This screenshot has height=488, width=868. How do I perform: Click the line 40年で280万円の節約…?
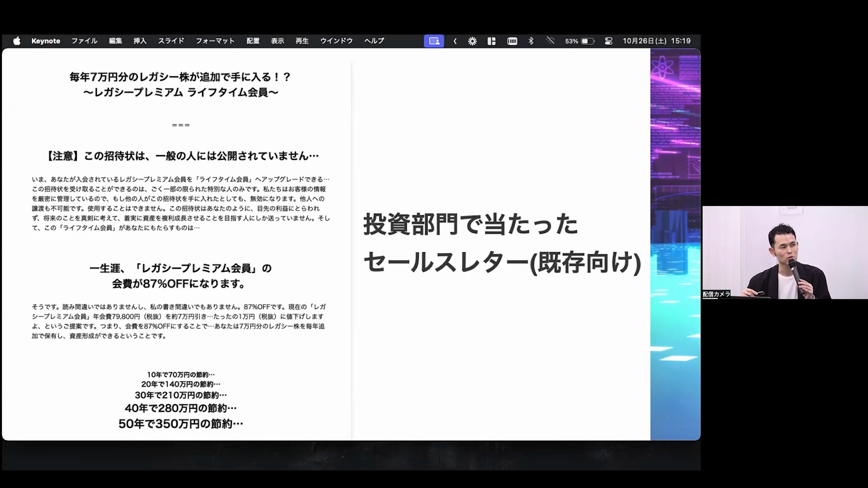[x=181, y=408]
